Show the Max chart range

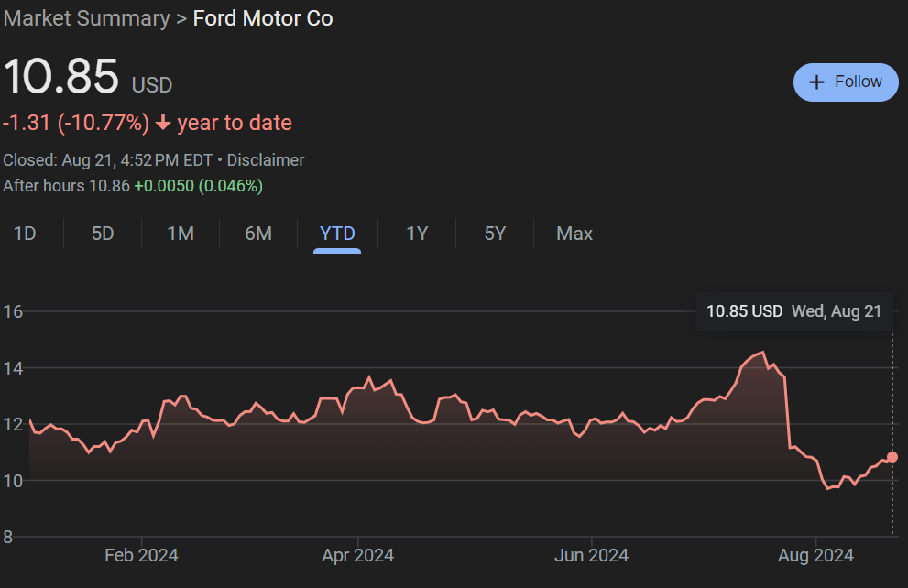click(x=574, y=234)
